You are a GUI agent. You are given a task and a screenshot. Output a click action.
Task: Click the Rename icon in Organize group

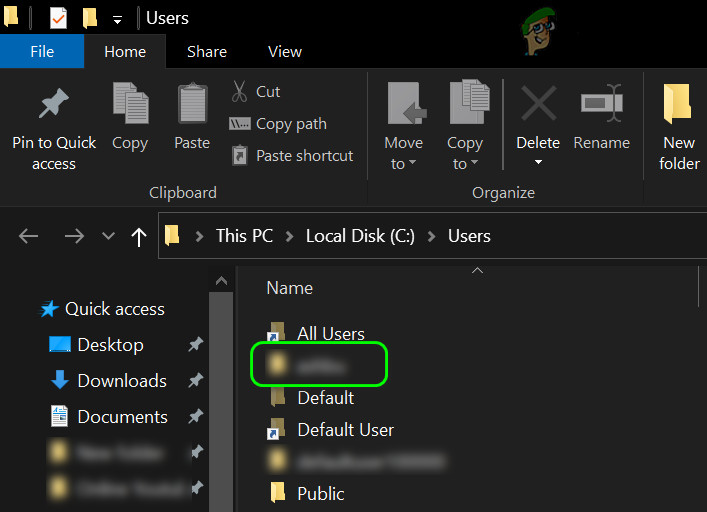pyautogui.click(x=600, y=105)
